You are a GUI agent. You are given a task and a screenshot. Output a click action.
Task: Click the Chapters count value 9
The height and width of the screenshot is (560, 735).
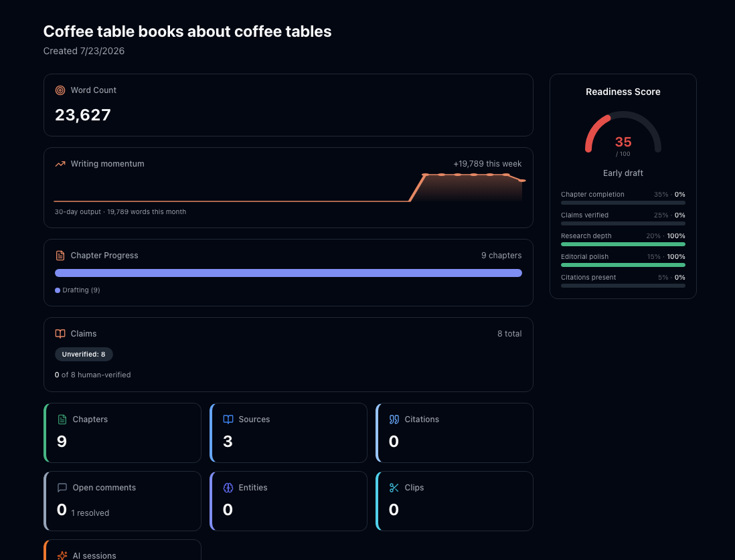point(62,442)
